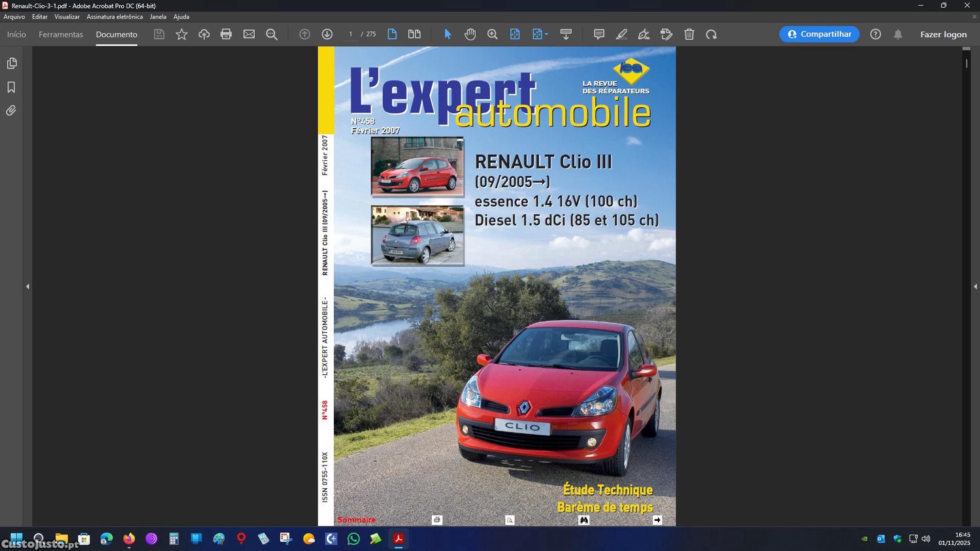Open the bookmarks panel

click(x=11, y=87)
